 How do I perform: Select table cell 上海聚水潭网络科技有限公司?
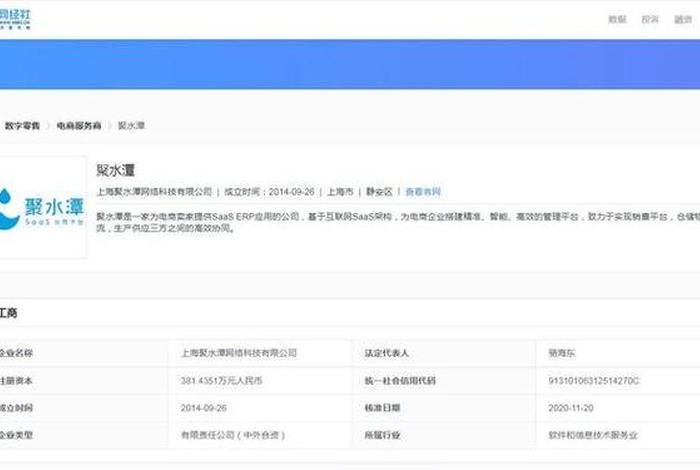pyautogui.click(x=260, y=353)
